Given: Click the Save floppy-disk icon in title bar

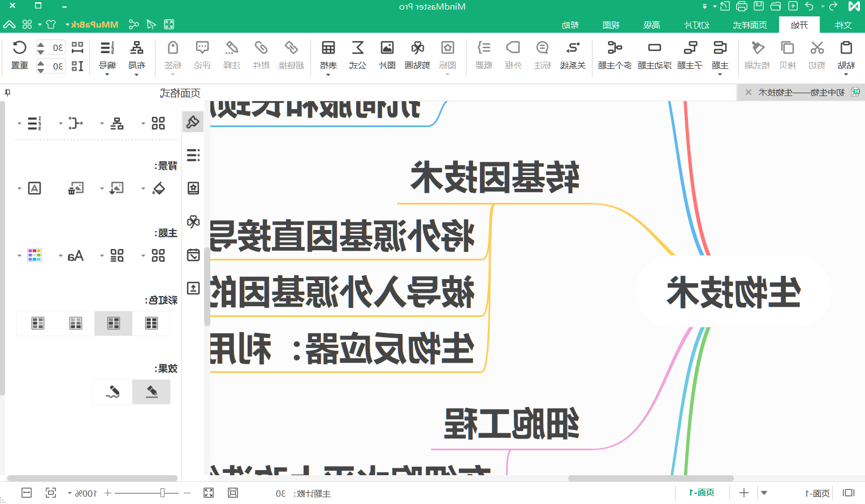Looking at the screenshot, I should tap(759, 6).
